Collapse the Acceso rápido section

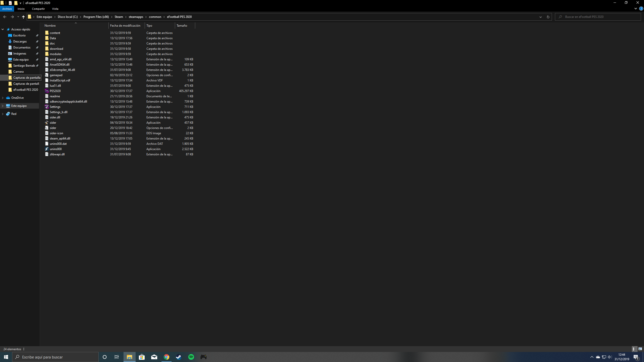coord(3,29)
